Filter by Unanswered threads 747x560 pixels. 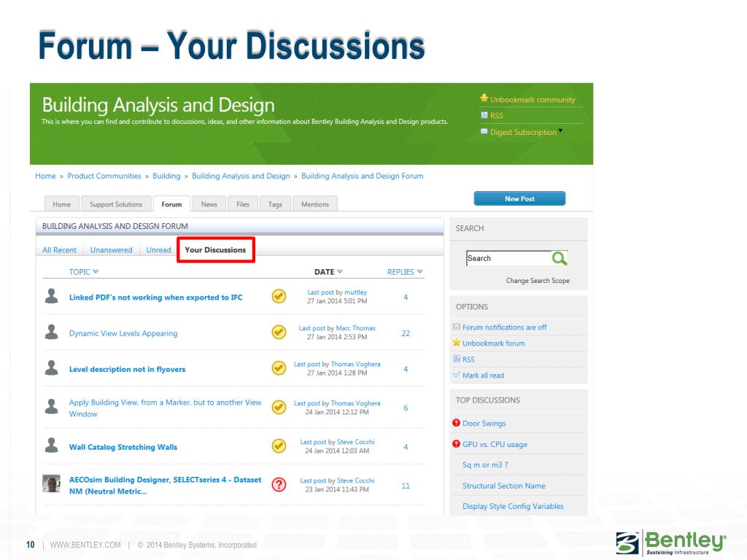coord(111,250)
